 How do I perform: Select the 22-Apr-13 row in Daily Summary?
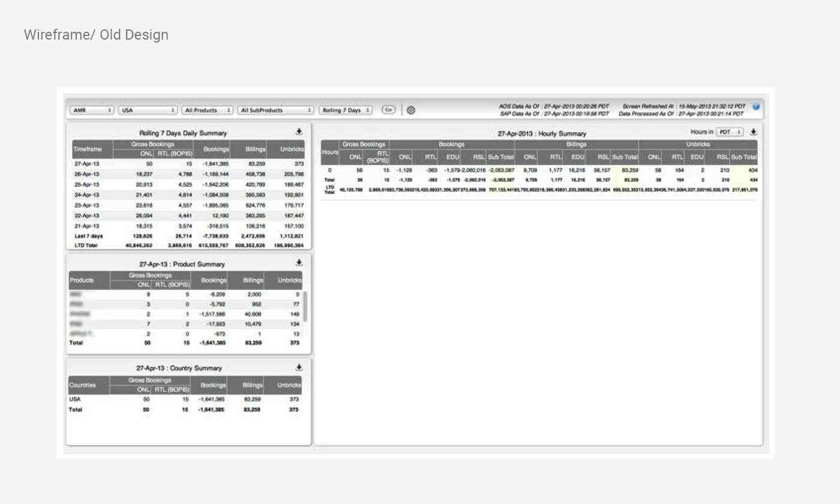click(x=188, y=215)
